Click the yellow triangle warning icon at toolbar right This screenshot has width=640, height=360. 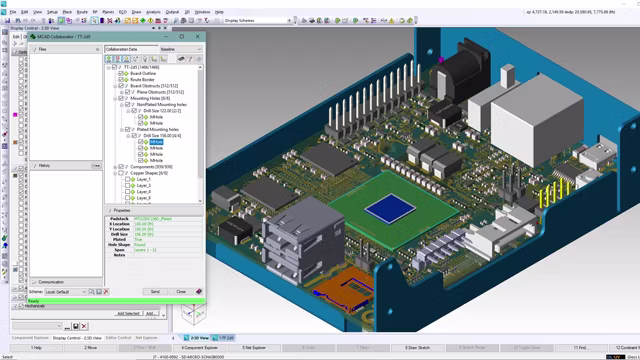coord(391,20)
